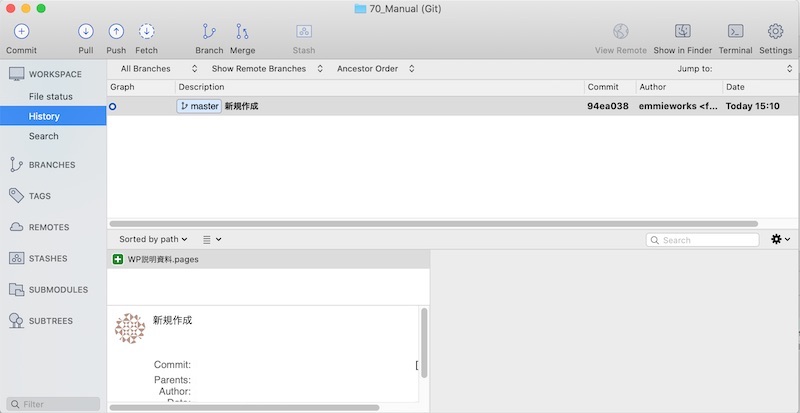Image resolution: width=800 pixels, height=413 pixels.
Task: Open the Jump to dropdown
Action: click(x=735, y=68)
